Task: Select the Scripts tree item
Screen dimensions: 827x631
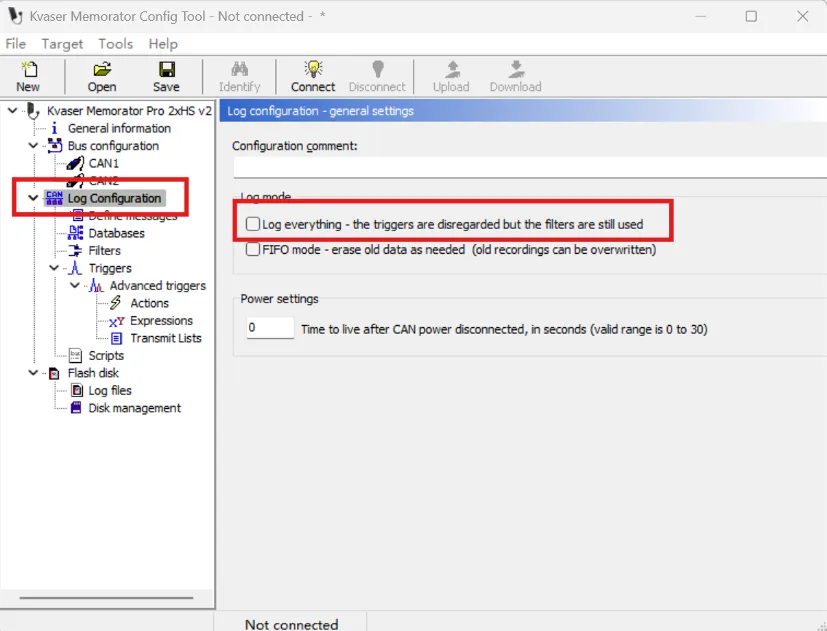Action: tap(106, 356)
